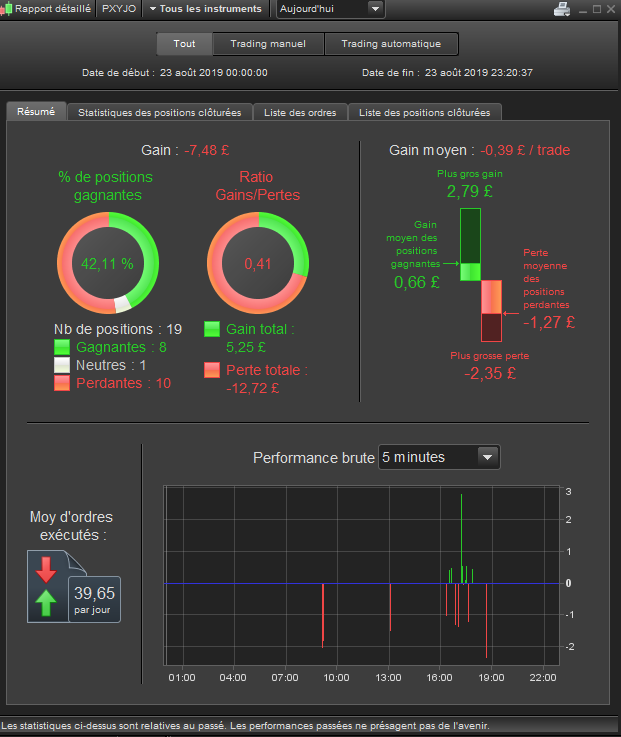Click the winning positions percentage donut chart

tap(108, 263)
